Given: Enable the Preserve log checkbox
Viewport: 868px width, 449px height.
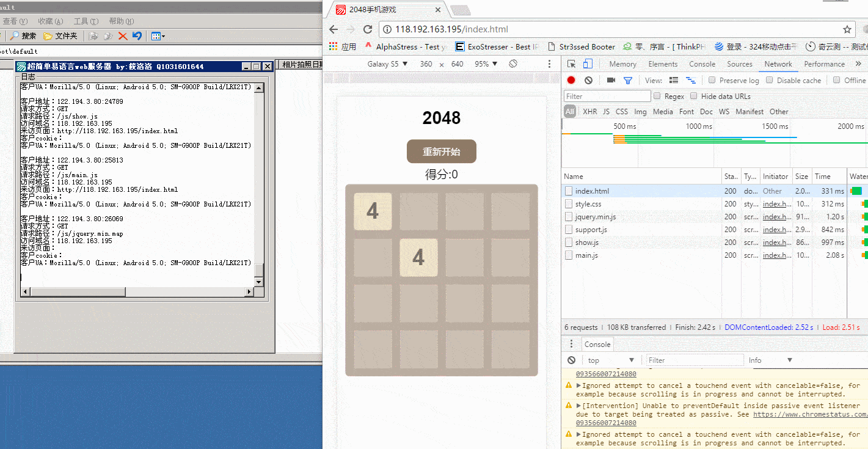Looking at the screenshot, I should tap(712, 80).
